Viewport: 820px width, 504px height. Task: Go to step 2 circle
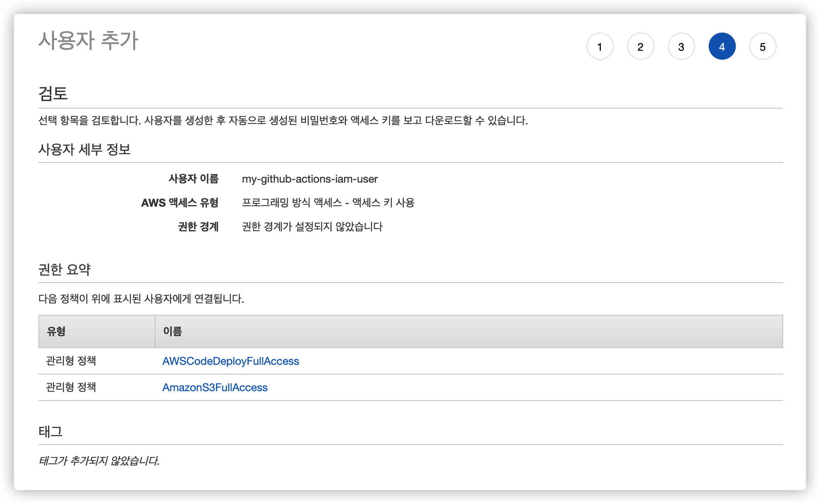(640, 47)
